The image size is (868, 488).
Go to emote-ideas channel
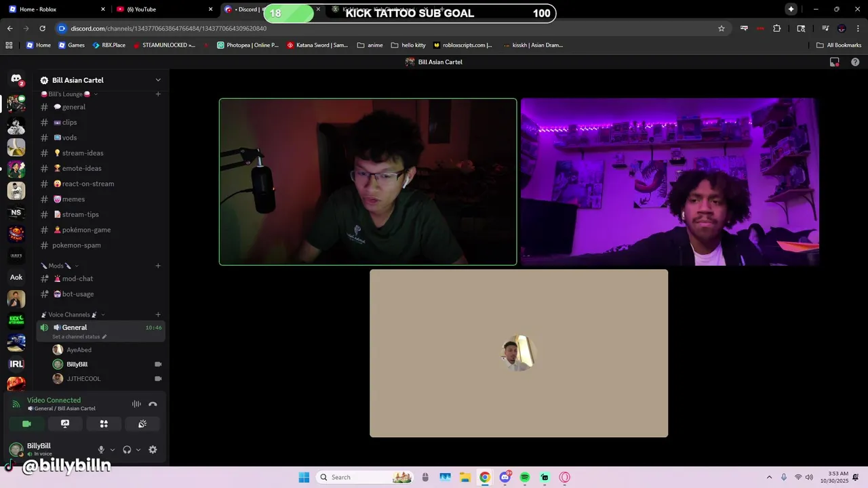pyautogui.click(x=101, y=168)
